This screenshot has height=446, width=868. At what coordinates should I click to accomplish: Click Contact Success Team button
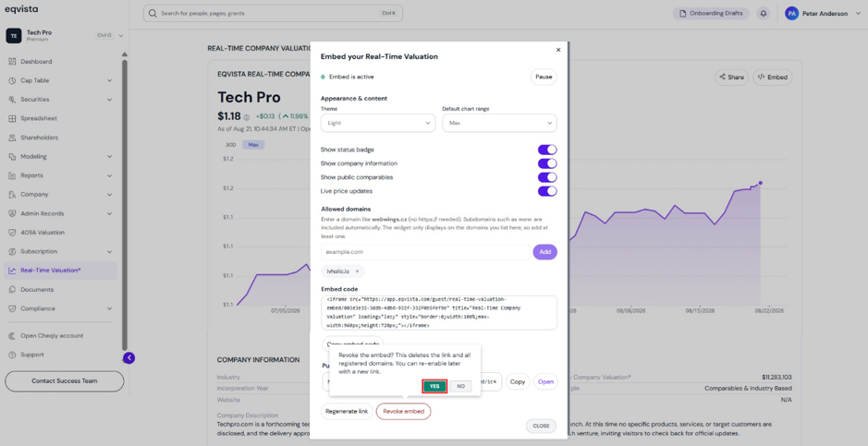64,381
